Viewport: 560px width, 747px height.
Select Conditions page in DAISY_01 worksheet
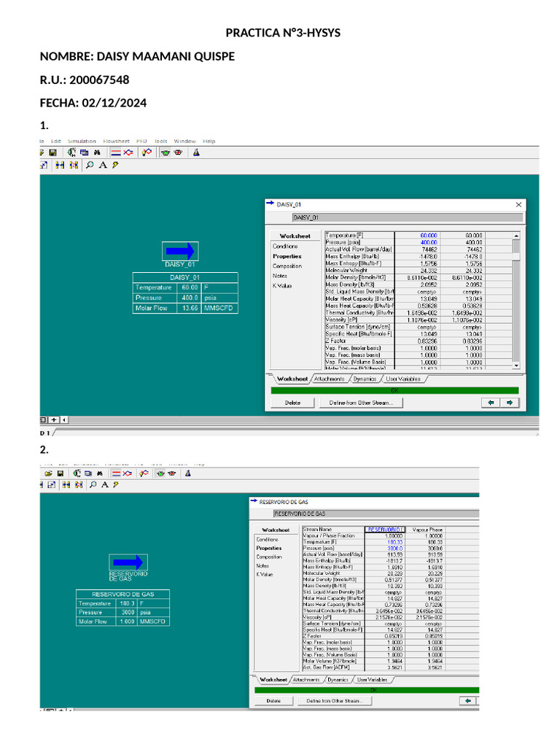[285, 247]
